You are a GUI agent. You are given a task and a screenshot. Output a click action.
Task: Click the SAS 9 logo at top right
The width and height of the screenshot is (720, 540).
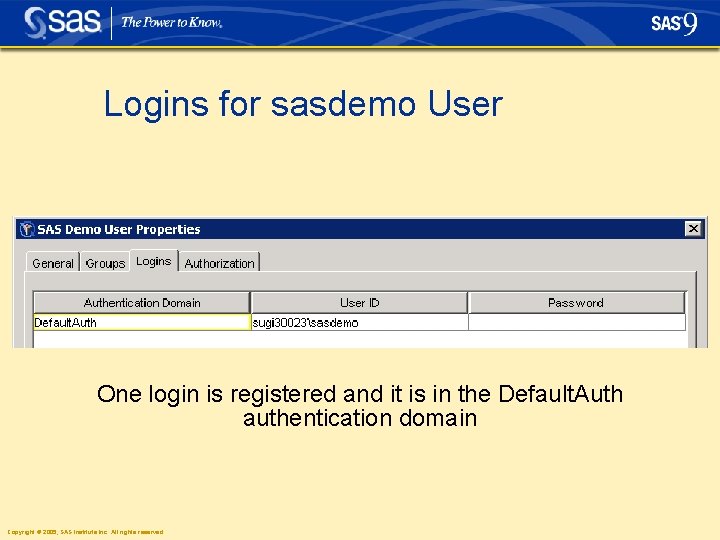[674, 23]
